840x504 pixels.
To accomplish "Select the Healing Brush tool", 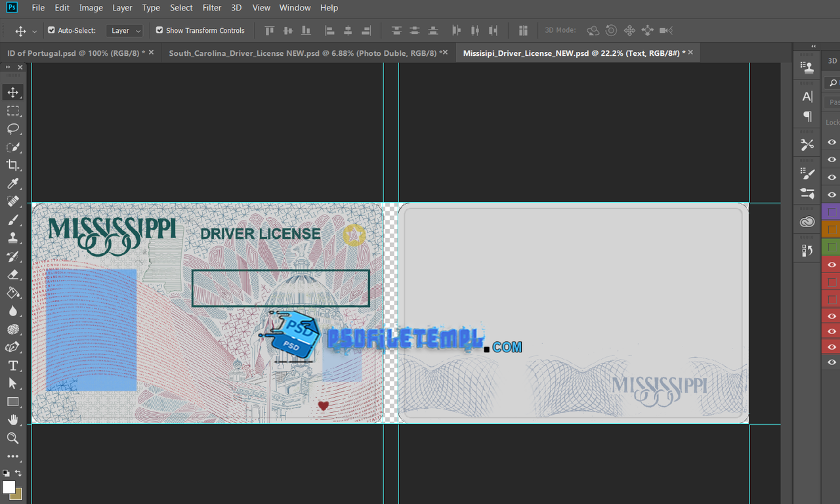I will (x=13, y=201).
